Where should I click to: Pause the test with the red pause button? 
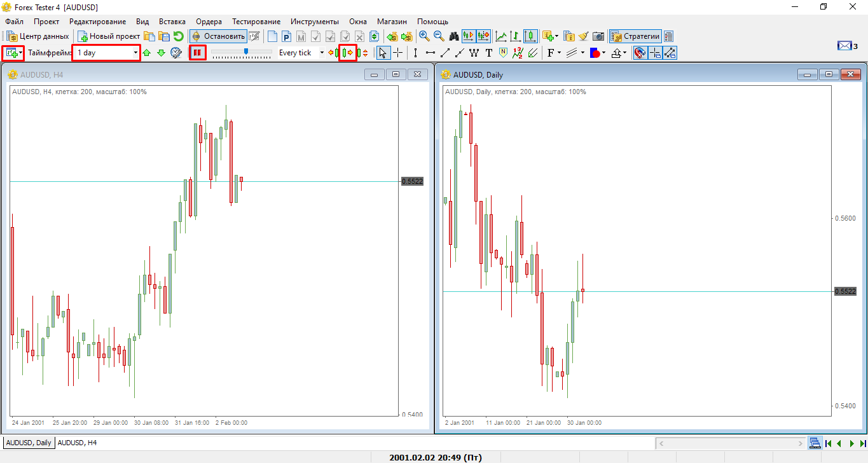click(197, 53)
